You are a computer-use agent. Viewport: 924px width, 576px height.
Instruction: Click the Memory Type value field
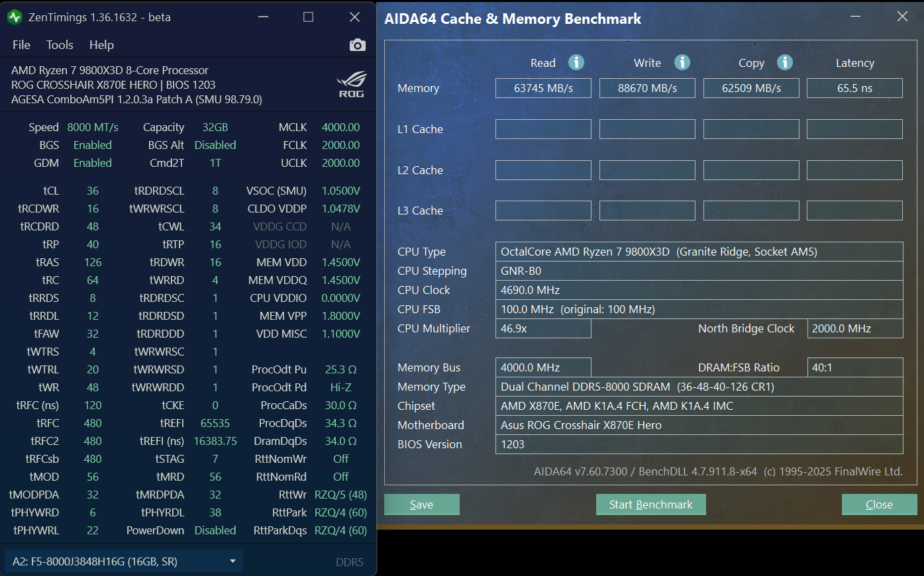click(699, 387)
